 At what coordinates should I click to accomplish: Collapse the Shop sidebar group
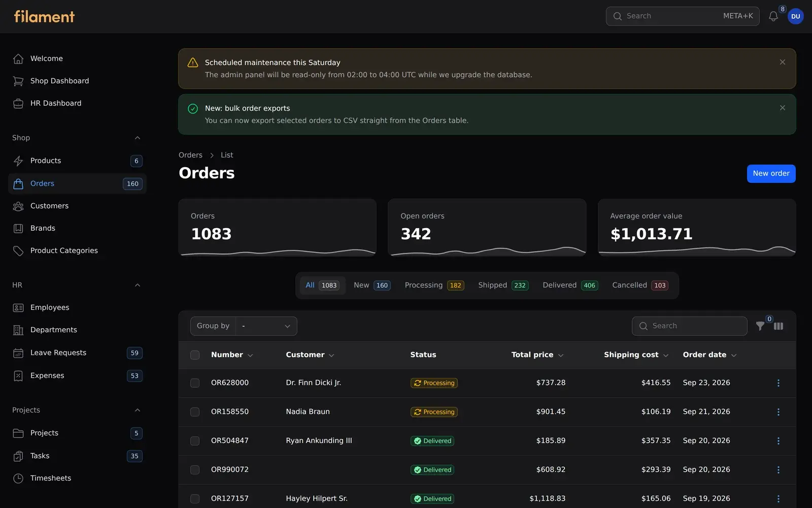[x=138, y=138]
